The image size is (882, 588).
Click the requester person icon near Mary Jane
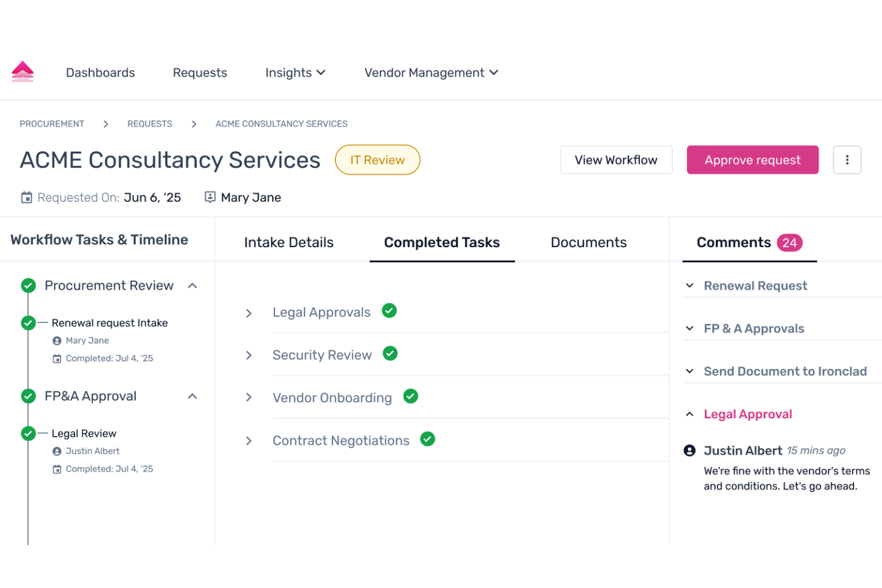(x=210, y=197)
